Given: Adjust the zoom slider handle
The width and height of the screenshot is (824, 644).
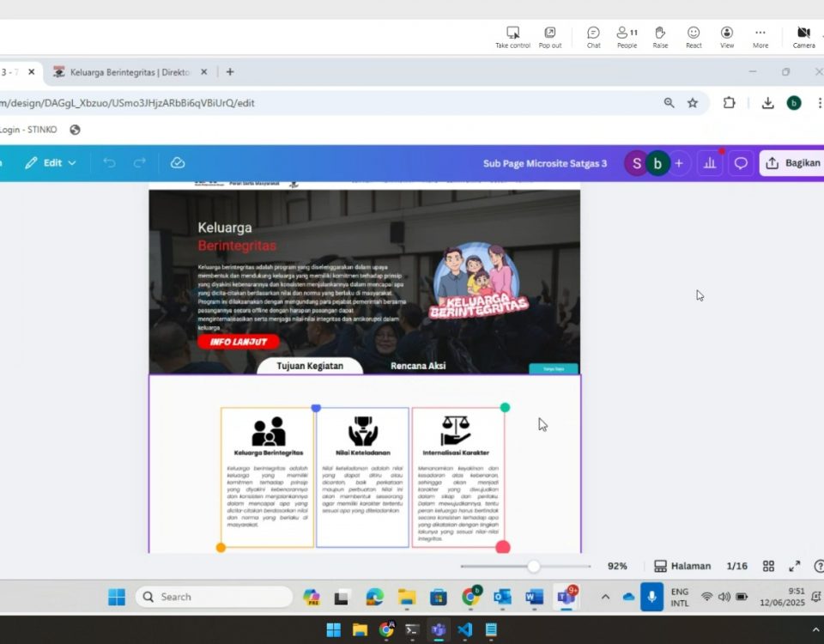Looking at the screenshot, I should click(534, 566).
